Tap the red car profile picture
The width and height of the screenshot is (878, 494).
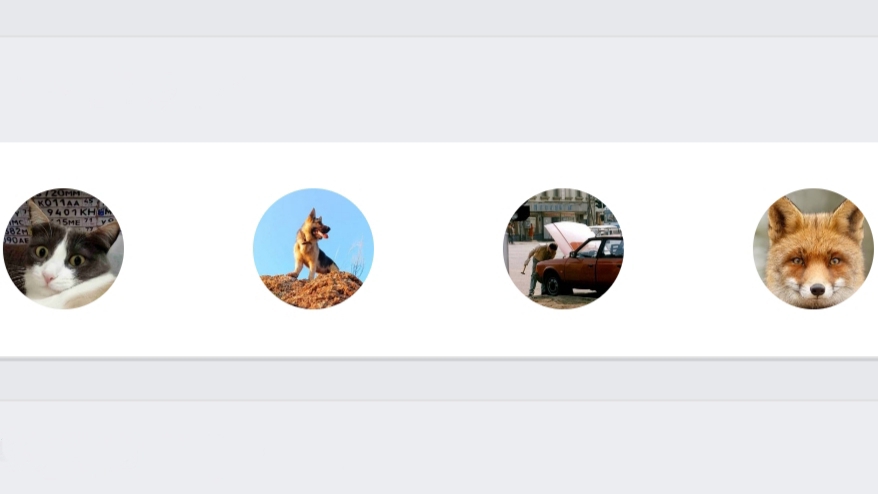pyautogui.click(x=563, y=249)
